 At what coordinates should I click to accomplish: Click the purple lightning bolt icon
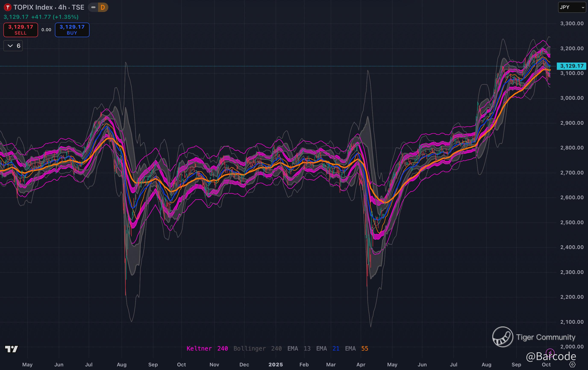[x=550, y=352]
